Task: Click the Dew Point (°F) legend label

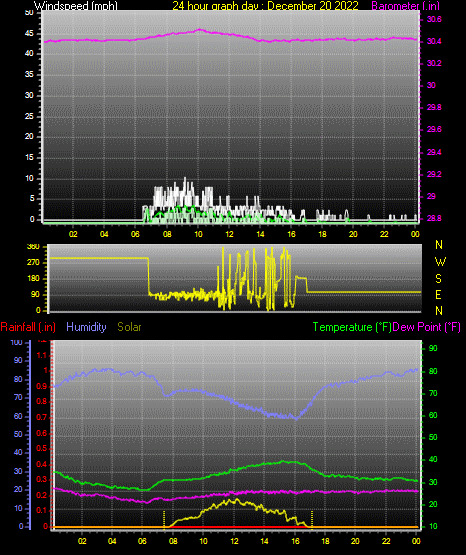Action: tap(427, 327)
